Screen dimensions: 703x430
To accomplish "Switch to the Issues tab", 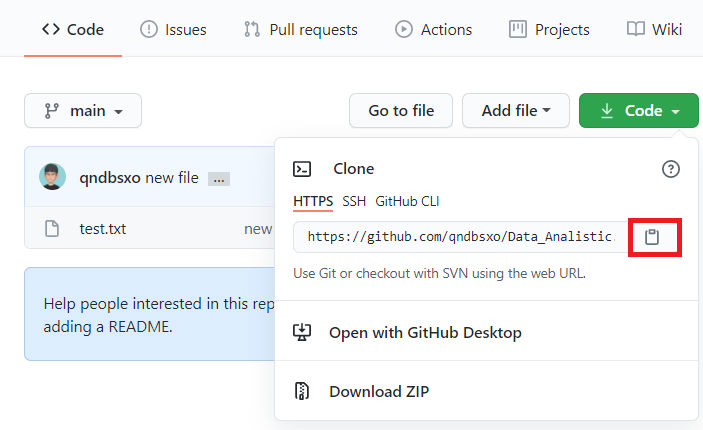I will [173, 29].
